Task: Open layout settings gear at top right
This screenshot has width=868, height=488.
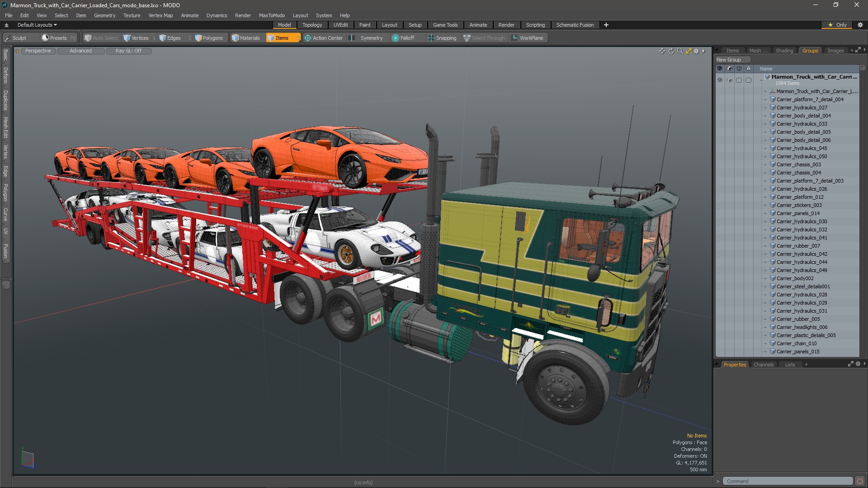Action: tap(860, 25)
